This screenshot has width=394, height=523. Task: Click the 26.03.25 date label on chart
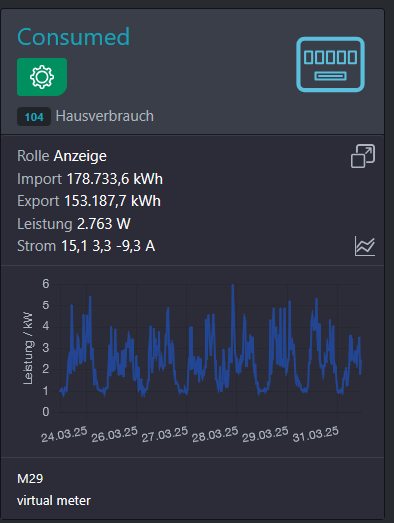pyautogui.click(x=114, y=434)
